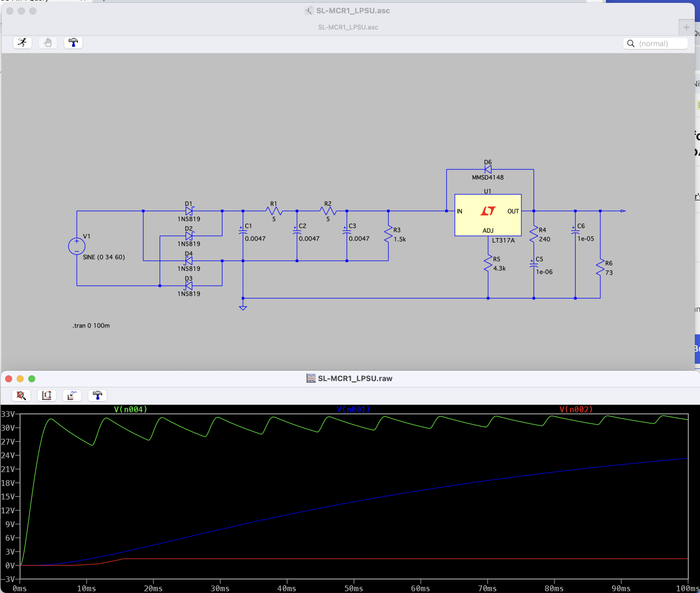Click the Run simulation icon in the schematic toolbar
This screenshot has height=593, width=700.
coord(23,43)
